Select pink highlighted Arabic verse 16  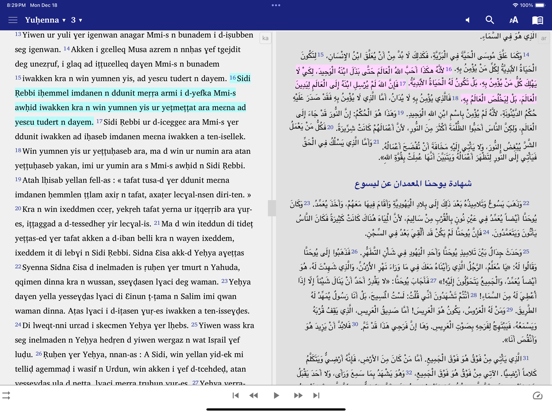[416, 77]
